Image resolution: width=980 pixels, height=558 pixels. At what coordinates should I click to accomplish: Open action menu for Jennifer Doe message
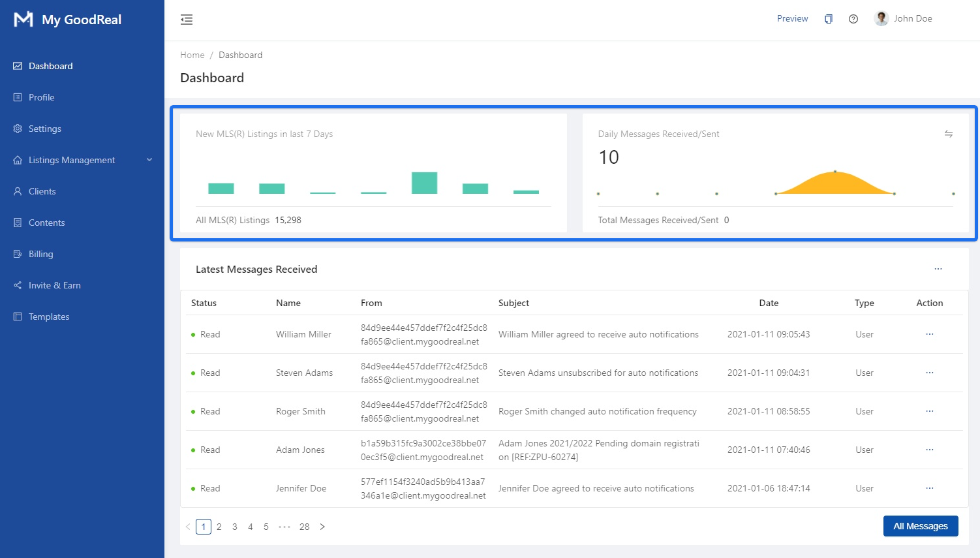click(x=930, y=488)
